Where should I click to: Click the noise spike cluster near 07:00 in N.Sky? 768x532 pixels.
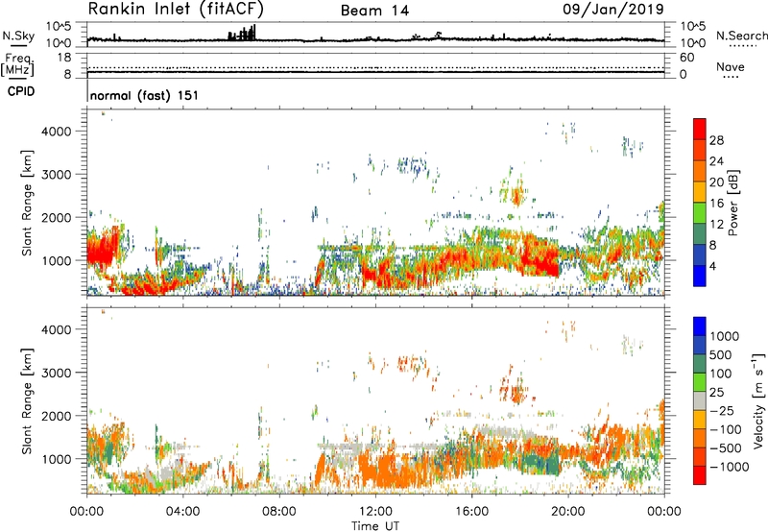pyautogui.click(x=243, y=34)
